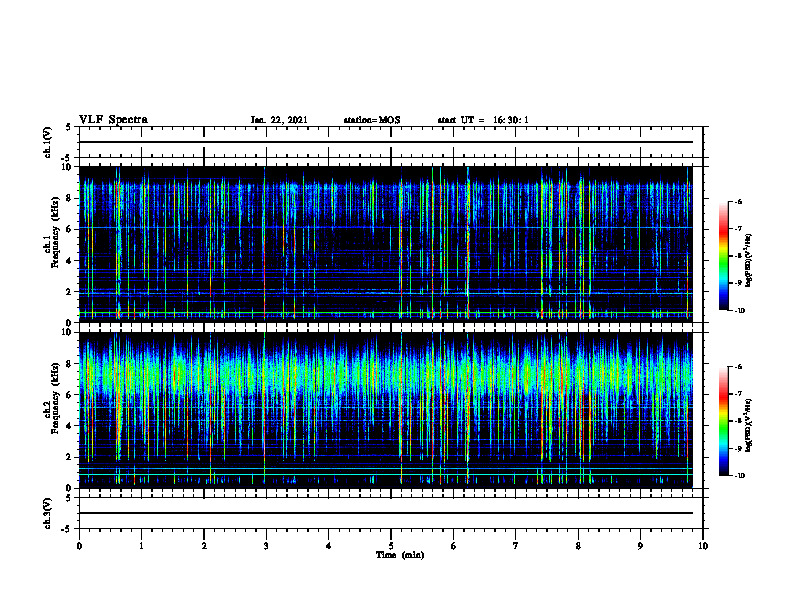
Task: Click the "-7" tick on ch.1 colorbar
Action: point(737,229)
